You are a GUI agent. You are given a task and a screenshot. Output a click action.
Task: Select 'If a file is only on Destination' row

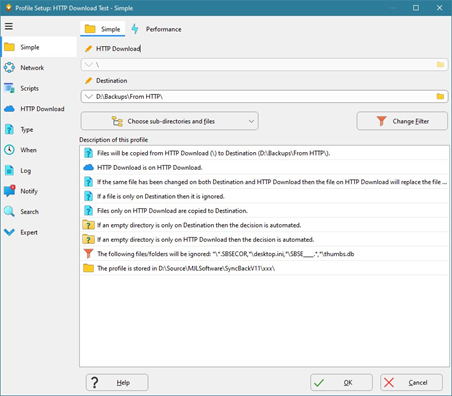264,196
